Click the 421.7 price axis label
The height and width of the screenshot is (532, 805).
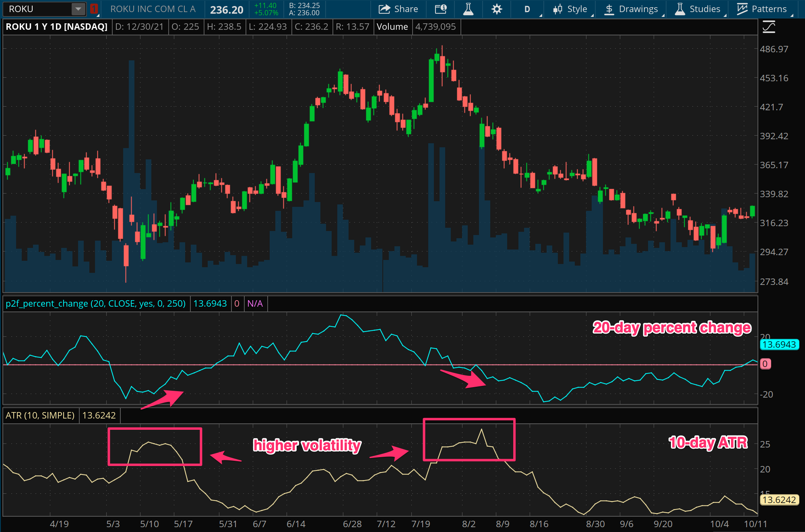pos(771,107)
